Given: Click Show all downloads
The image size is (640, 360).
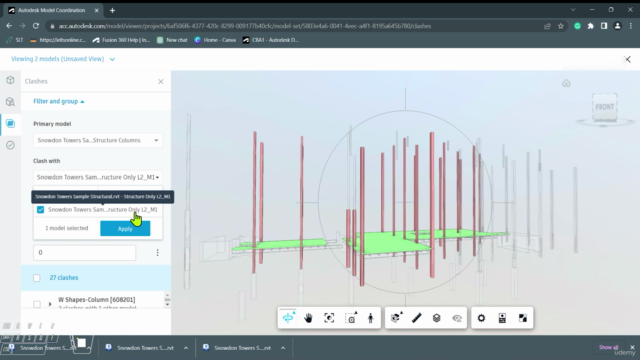Looking at the screenshot, I should click(x=609, y=347).
